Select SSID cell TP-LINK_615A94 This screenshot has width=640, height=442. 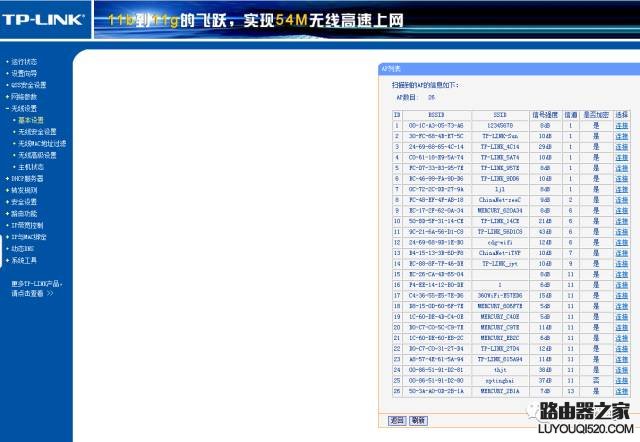click(x=500, y=359)
